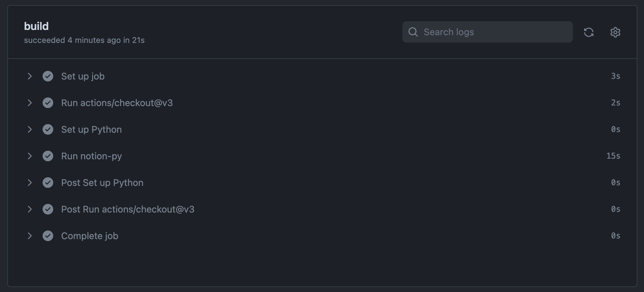The height and width of the screenshot is (292, 644).
Task: Select the build job title
Action: [36, 26]
